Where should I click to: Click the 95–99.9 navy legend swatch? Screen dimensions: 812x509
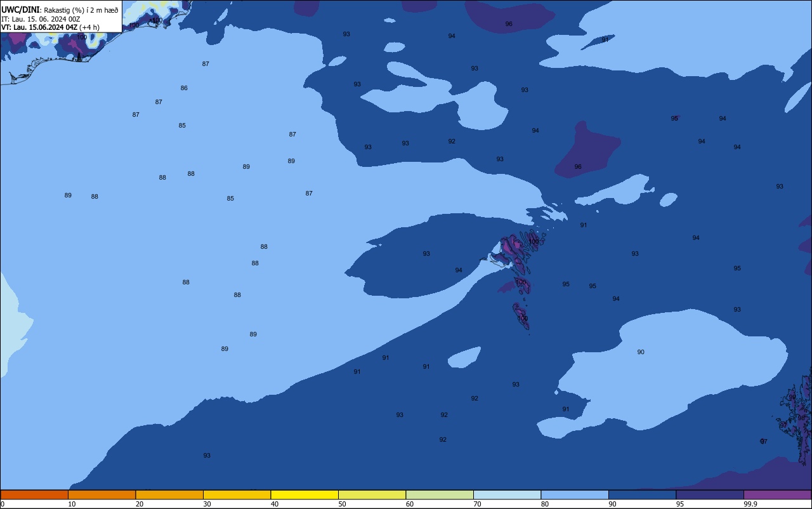(710, 494)
